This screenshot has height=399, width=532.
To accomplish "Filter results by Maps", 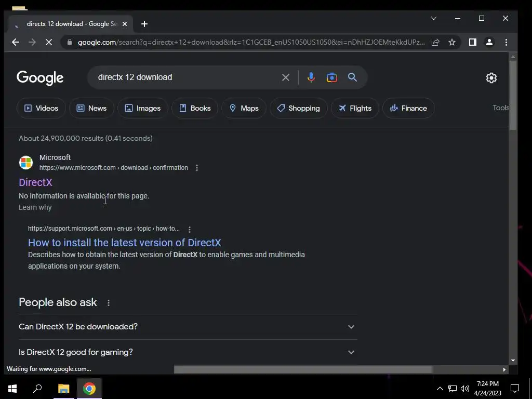I will coord(244,108).
